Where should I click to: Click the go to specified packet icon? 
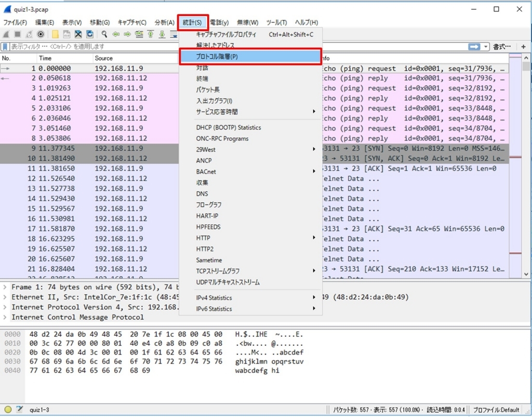tap(139, 34)
